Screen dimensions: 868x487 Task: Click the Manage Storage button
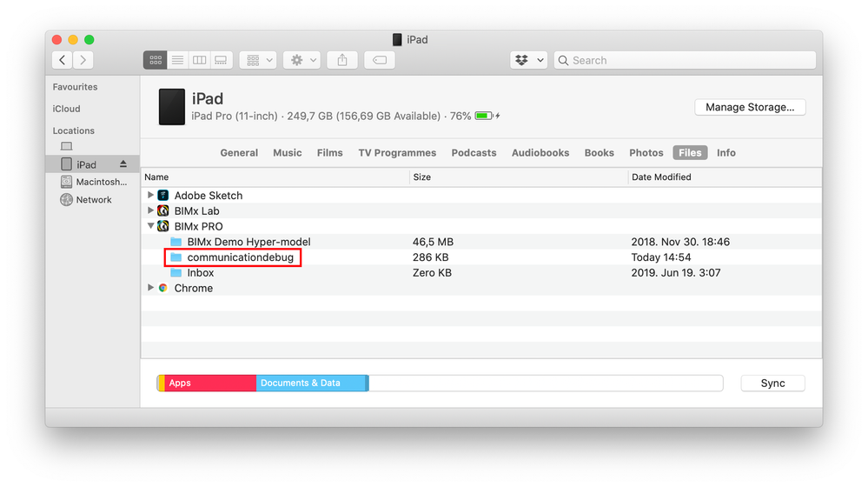[750, 107]
